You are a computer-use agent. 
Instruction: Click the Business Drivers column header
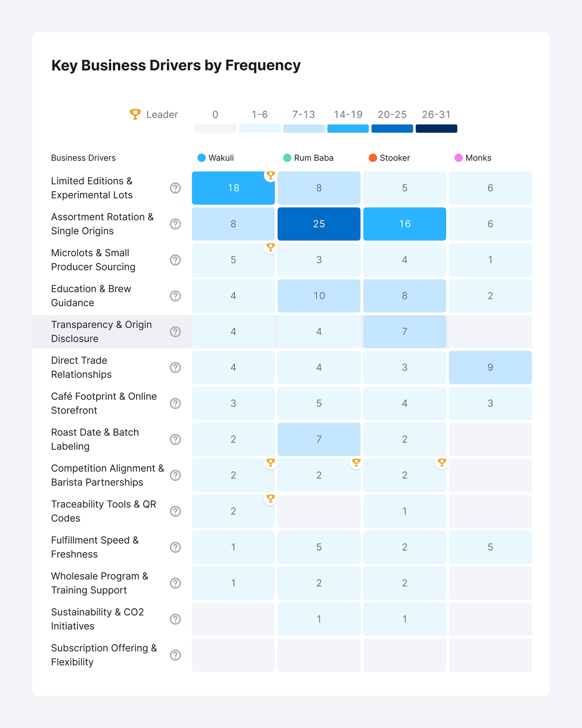(83, 158)
